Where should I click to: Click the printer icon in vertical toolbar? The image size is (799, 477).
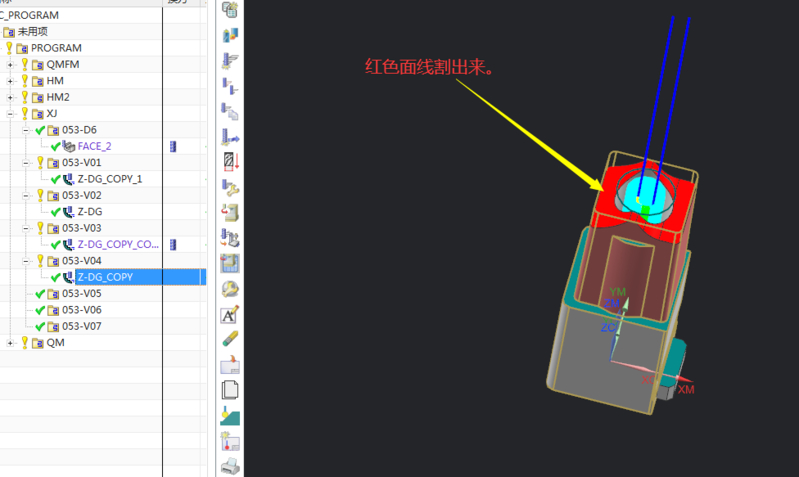229,467
